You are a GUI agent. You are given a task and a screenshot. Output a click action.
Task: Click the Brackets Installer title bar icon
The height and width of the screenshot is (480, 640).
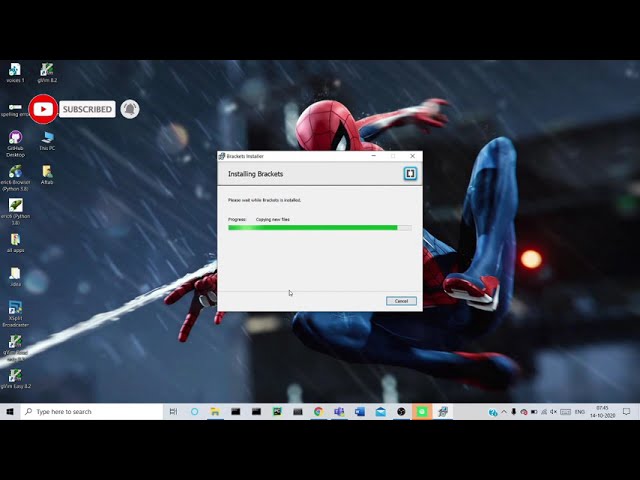tap(222, 156)
